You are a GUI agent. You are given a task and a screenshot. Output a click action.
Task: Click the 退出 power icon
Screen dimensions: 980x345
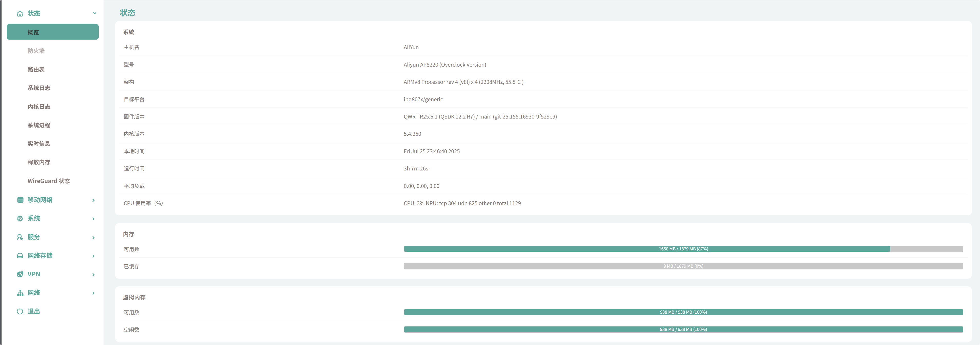click(x=20, y=312)
